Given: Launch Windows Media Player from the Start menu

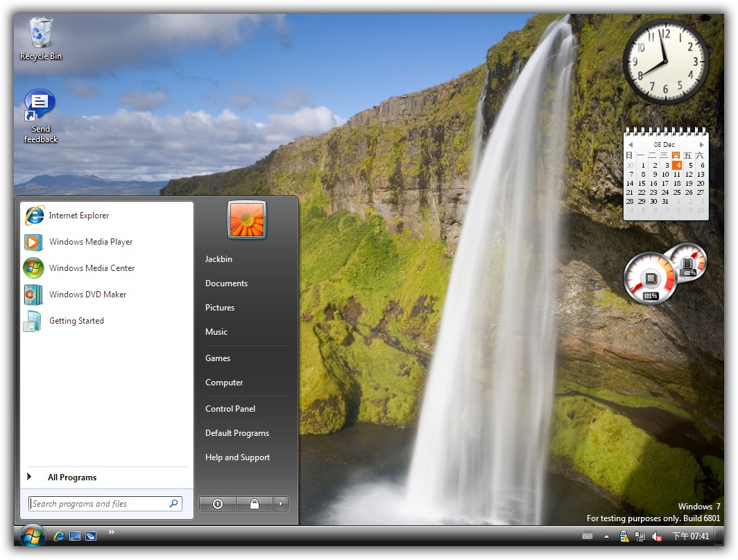Looking at the screenshot, I should (107, 242).
